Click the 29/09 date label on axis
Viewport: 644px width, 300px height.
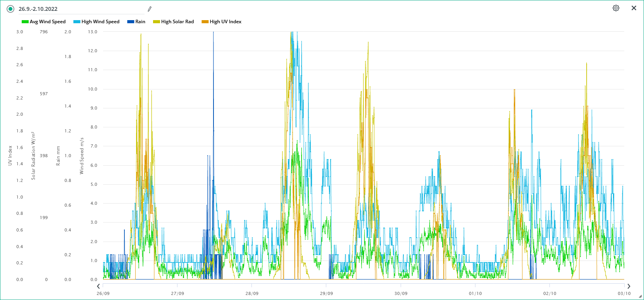click(326, 293)
